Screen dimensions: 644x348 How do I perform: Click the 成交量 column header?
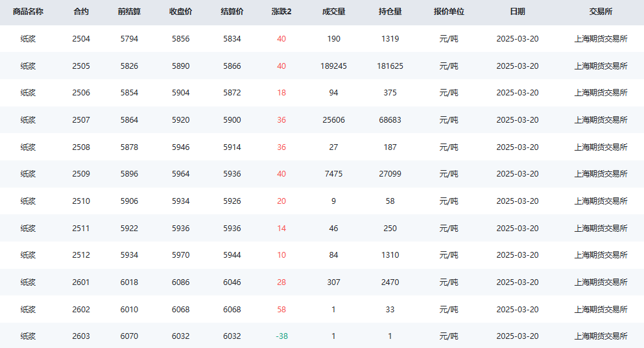(333, 12)
